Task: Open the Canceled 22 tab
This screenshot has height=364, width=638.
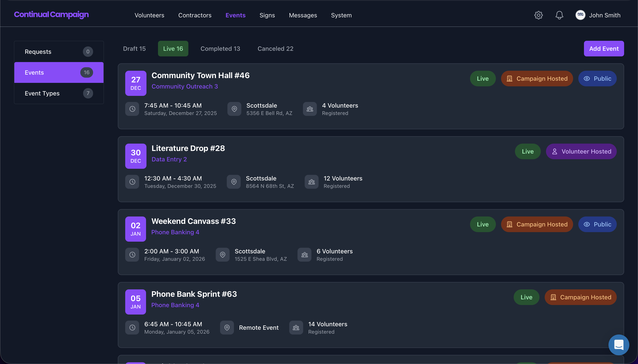Action: coord(275,49)
